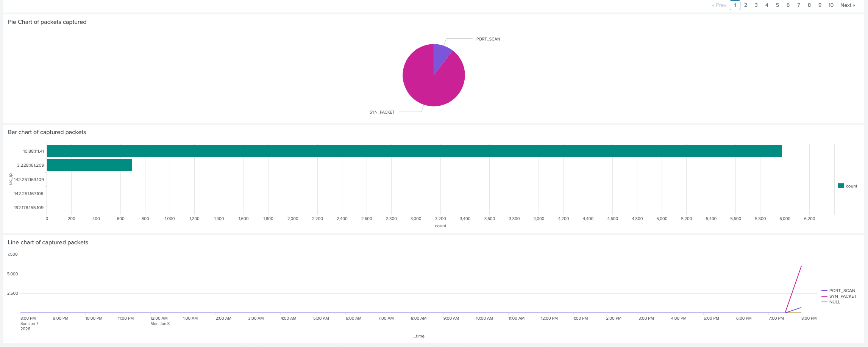
Task: Click the Next » pagination link
Action: [x=848, y=5]
